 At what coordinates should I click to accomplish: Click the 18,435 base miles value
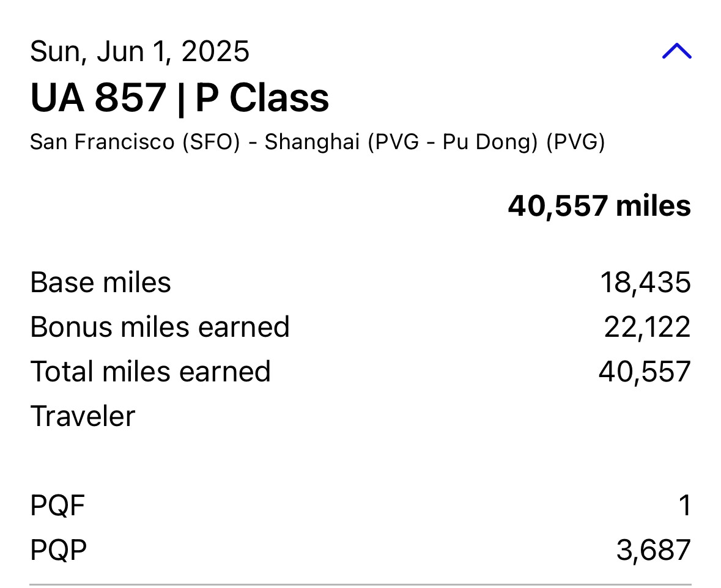(x=645, y=282)
